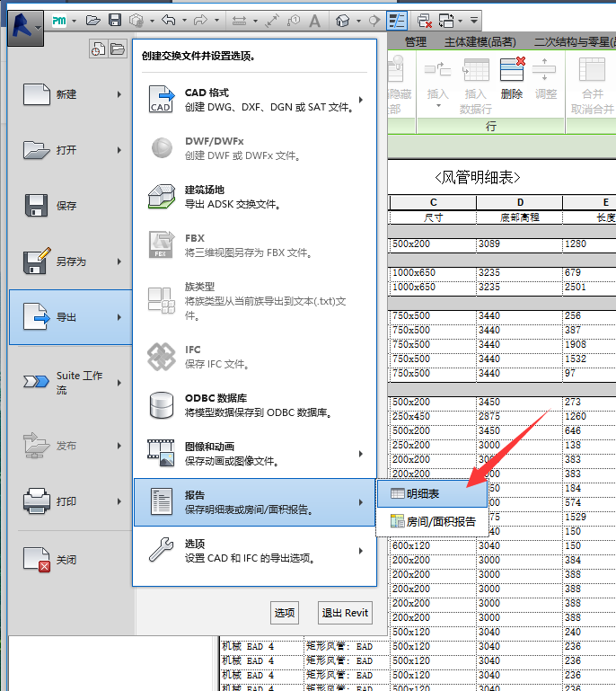Click the 底部高程 column heading cell
The height and width of the screenshot is (691, 616).
tap(520, 217)
